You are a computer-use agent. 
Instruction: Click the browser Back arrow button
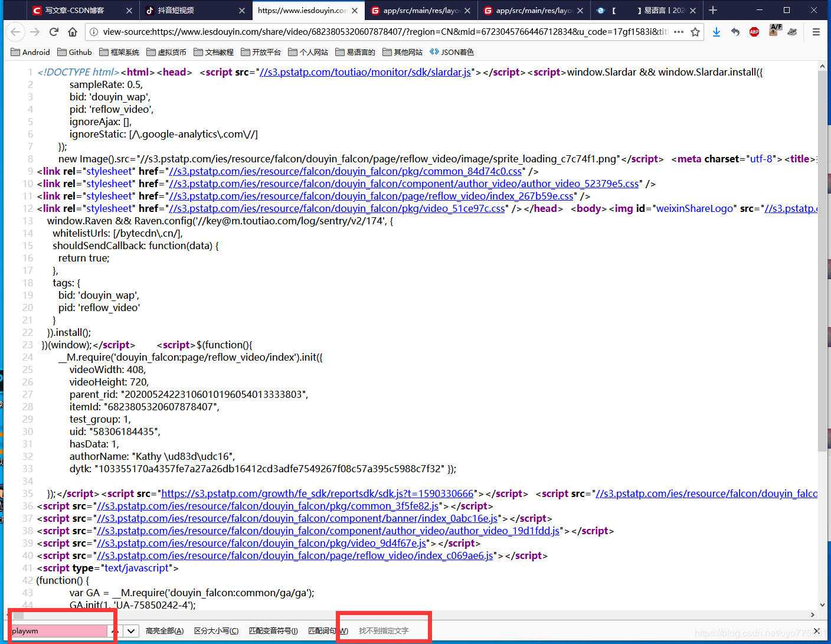click(16, 32)
